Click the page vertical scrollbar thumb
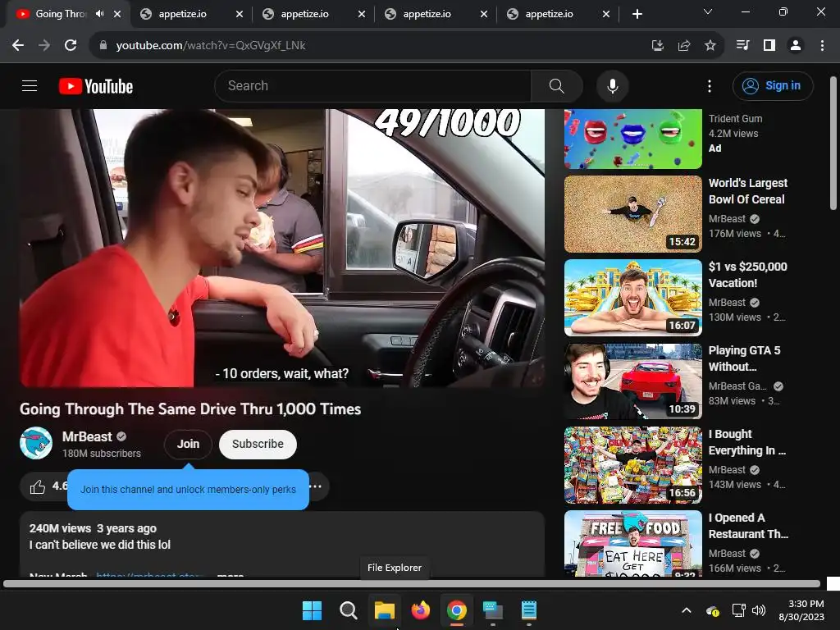Image resolution: width=840 pixels, height=630 pixels. [x=833, y=144]
